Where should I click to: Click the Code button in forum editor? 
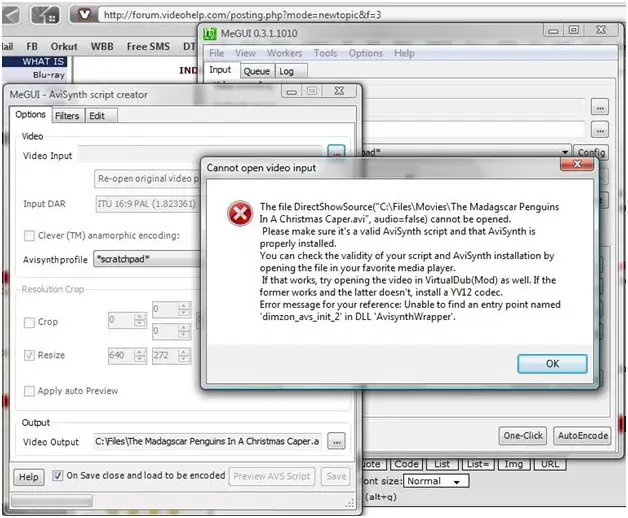coord(406,464)
